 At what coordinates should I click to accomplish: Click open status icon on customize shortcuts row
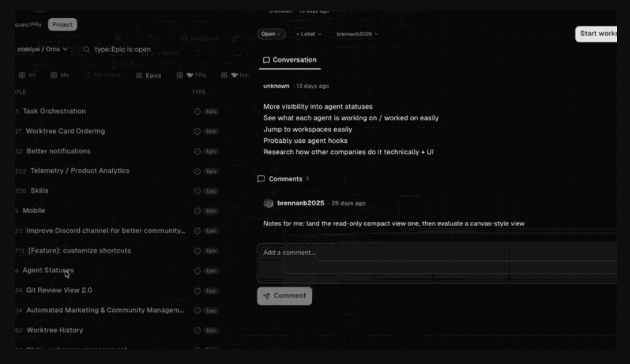pyautogui.click(x=197, y=251)
